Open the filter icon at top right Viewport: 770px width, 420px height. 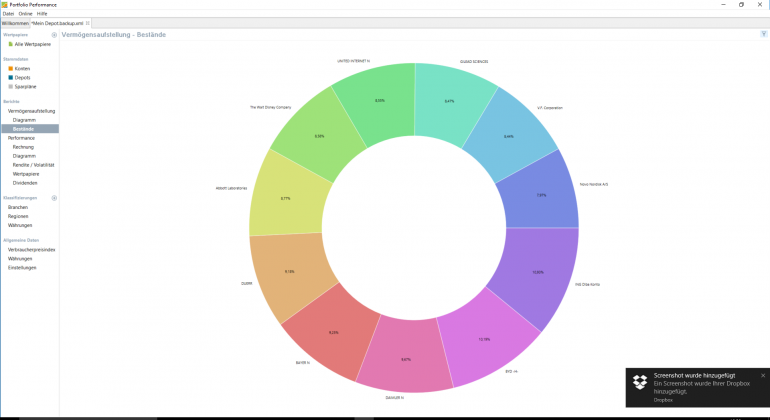pyautogui.click(x=764, y=34)
